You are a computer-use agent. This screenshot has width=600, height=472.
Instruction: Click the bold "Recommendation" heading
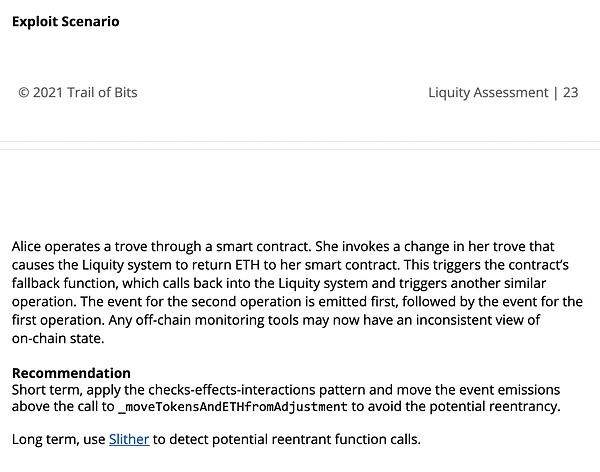70,373
